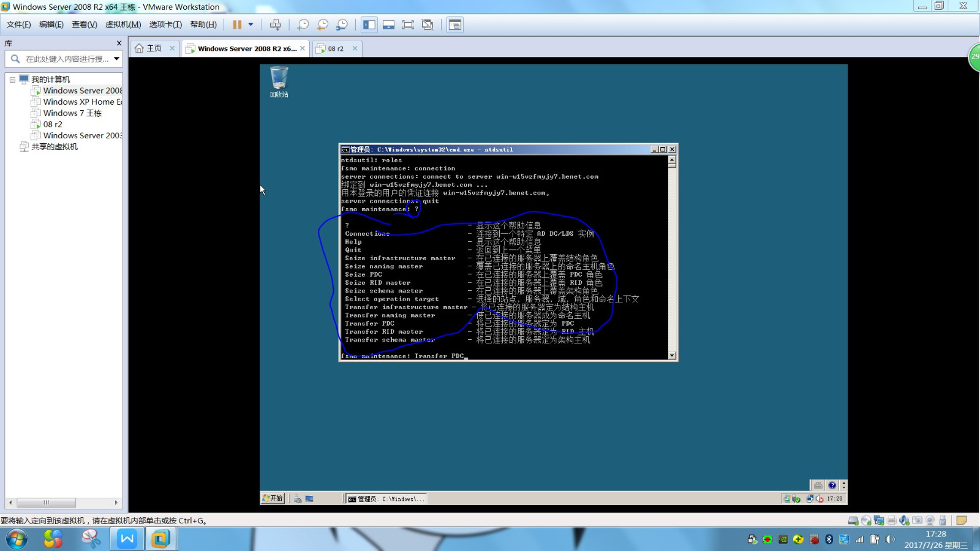Click the 管理员 cmd taskbar button in guest
This screenshot has width=980, height=551.
[x=386, y=499]
